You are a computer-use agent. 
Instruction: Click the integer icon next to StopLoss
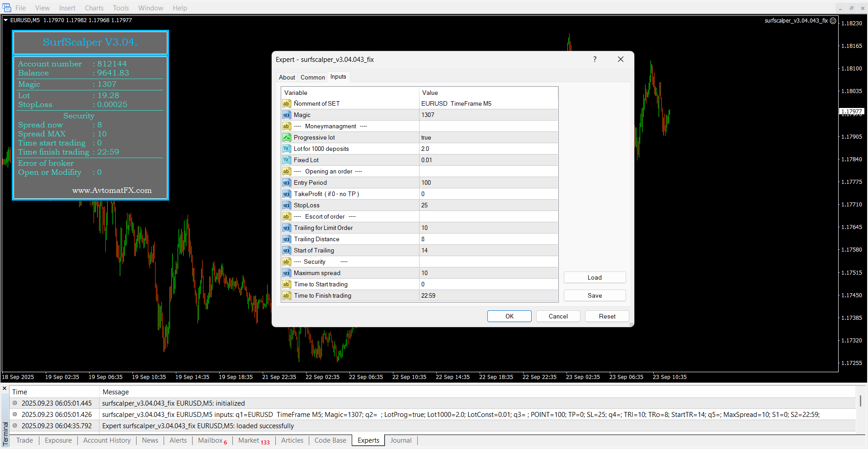[286, 205]
